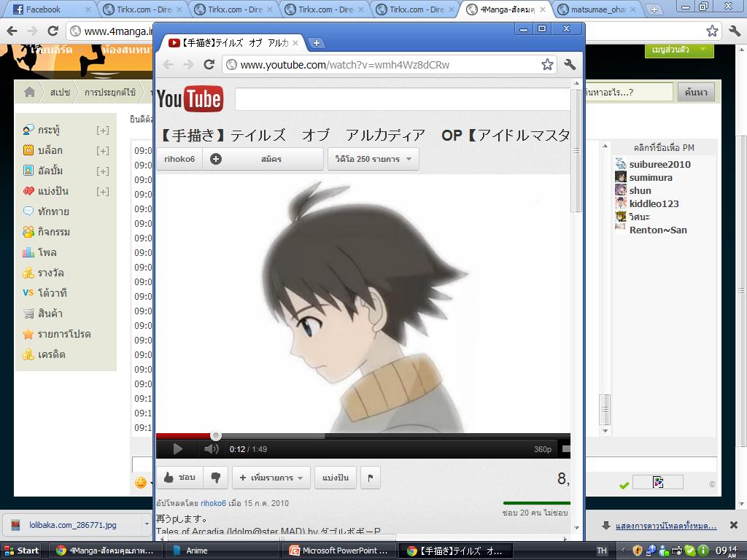This screenshot has height=560, width=747.
Task: Click the แบ่งปัน share button under video
Action: click(336, 477)
